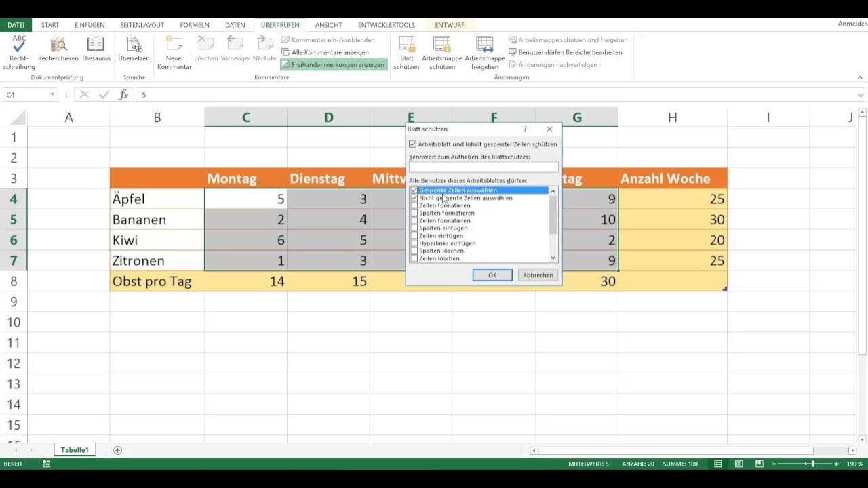
Task: Switch to Page Layout view icon
Action: 739,464
